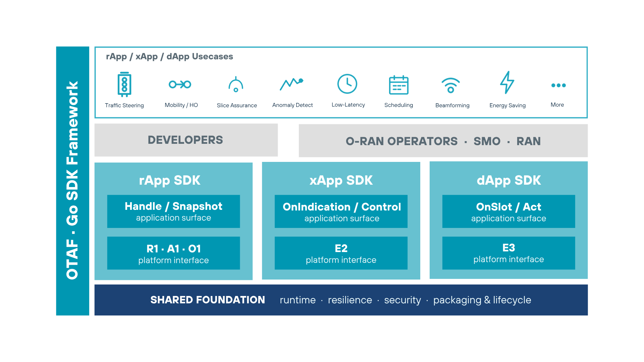This screenshot has height=362, width=644.
Task: Click the Slice Assurance caption
Action: pyautogui.click(x=237, y=106)
